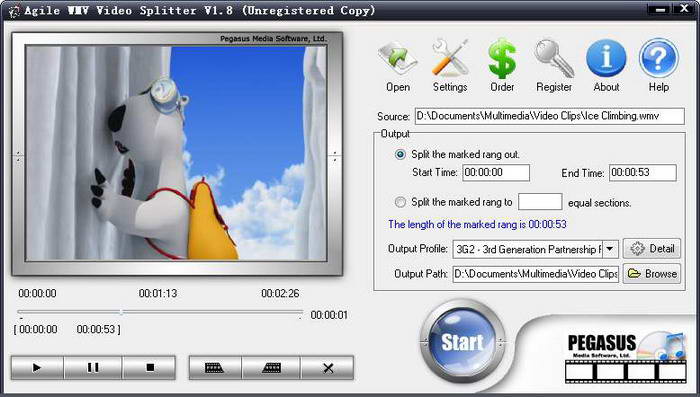Mark the start point with the filmstrip button
The height and width of the screenshot is (397, 700).
point(215,368)
